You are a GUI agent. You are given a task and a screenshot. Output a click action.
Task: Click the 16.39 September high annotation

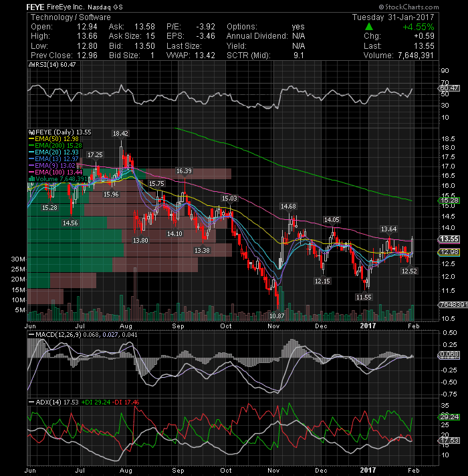click(x=185, y=171)
